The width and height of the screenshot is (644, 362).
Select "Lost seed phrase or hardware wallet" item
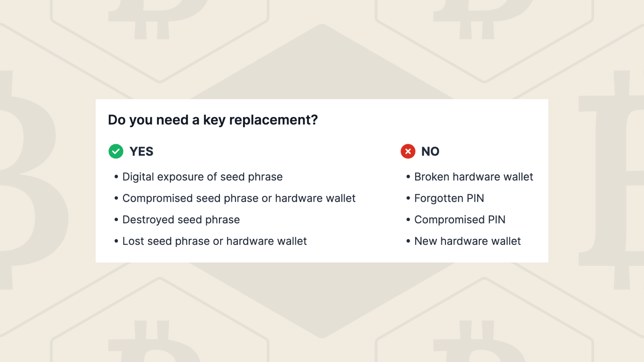pos(214,241)
